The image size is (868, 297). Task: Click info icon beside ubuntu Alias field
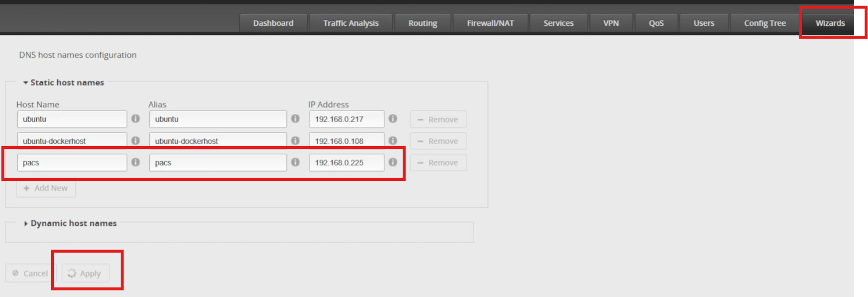click(295, 118)
